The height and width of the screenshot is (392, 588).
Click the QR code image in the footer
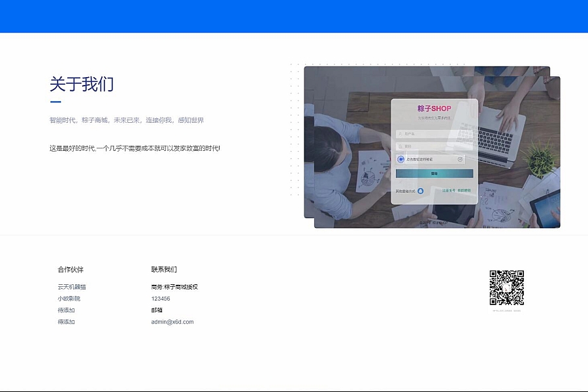pos(506,287)
